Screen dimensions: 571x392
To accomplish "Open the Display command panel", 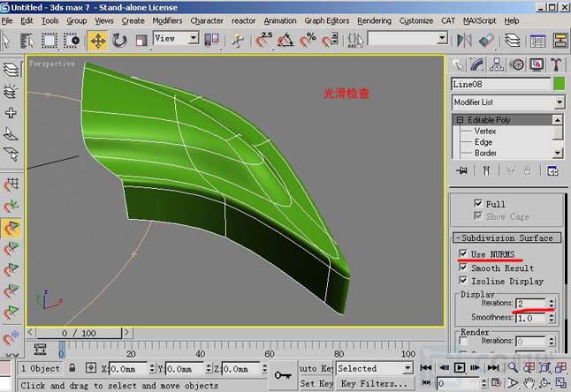I will [x=537, y=64].
